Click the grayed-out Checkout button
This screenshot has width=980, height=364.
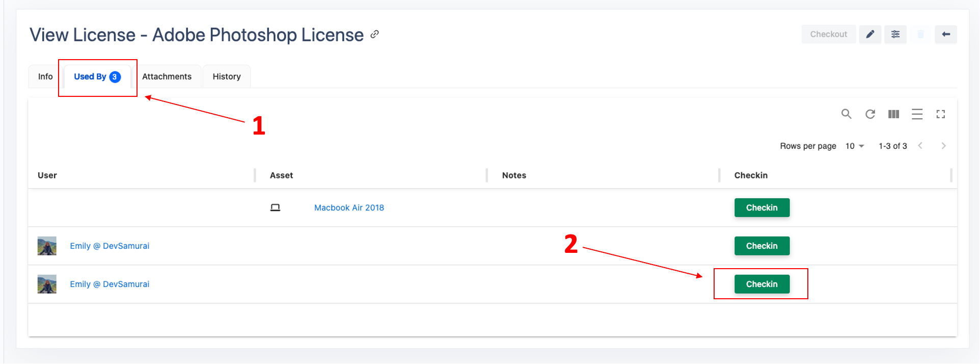click(828, 34)
